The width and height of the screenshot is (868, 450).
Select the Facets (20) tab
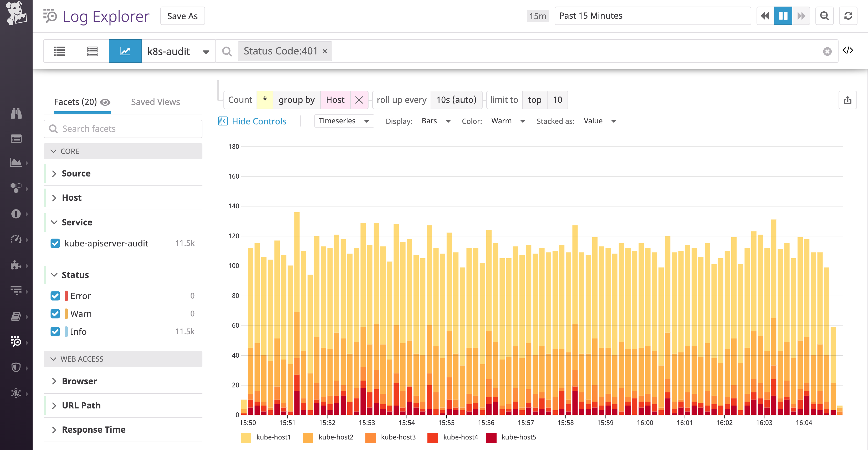pos(75,102)
